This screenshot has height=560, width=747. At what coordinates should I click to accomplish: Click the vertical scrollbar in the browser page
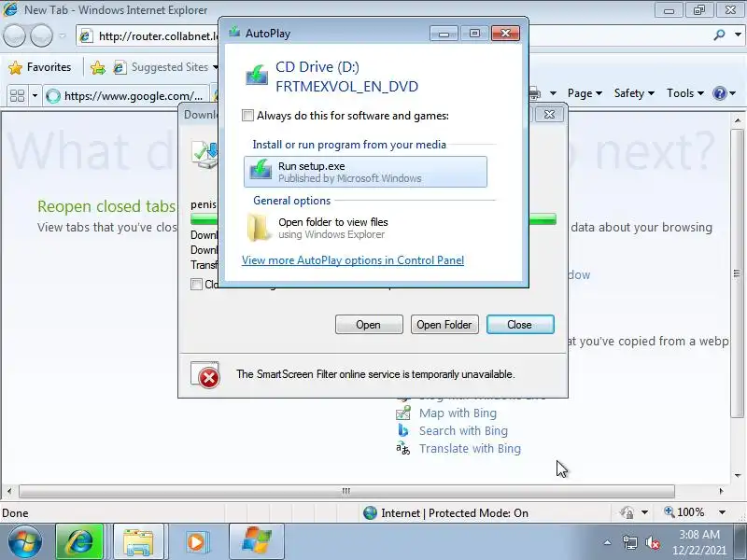pyautogui.click(x=737, y=273)
